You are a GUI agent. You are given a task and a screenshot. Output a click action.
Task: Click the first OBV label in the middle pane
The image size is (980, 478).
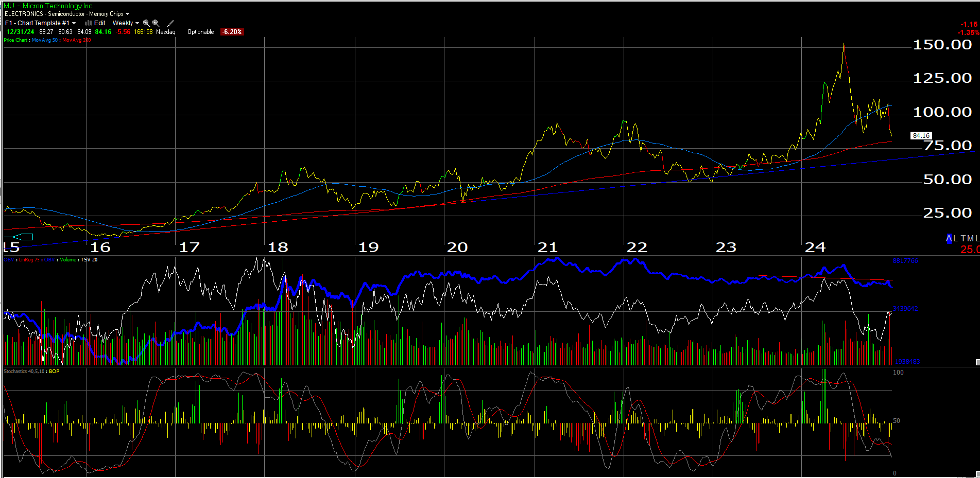click(9, 260)
